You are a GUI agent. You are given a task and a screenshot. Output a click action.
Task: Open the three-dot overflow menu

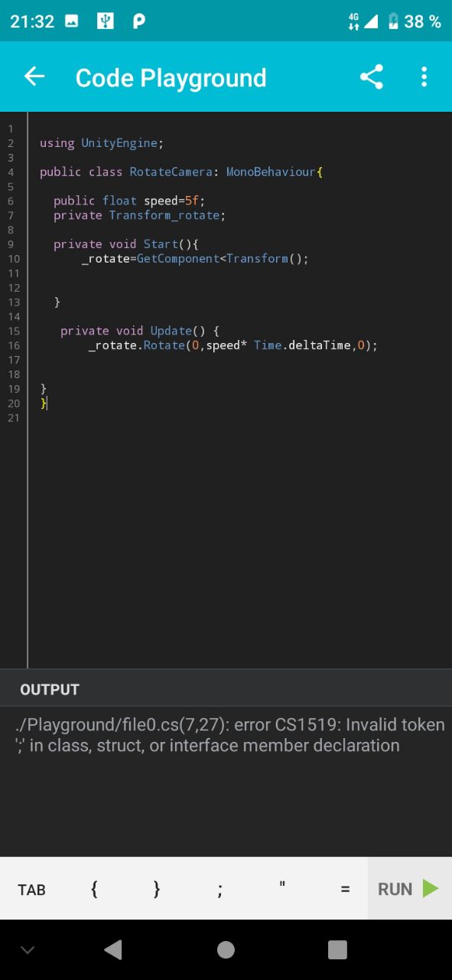[424, 77]
